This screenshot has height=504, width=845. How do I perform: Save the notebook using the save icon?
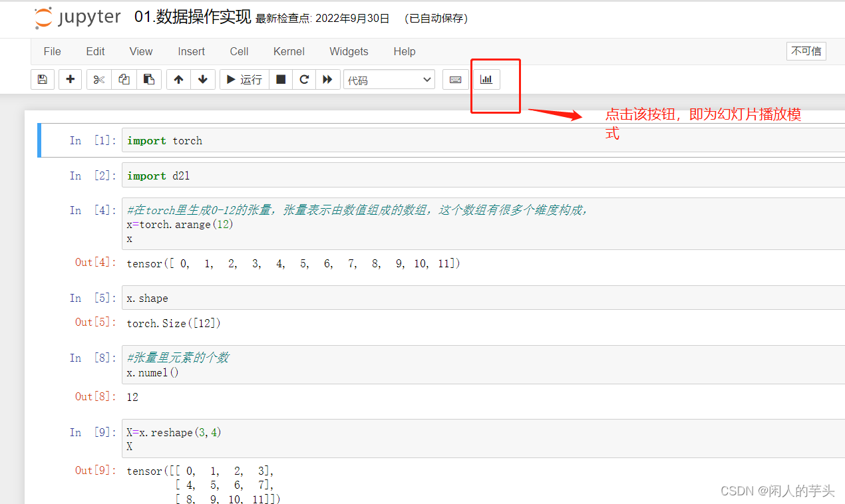42,78
